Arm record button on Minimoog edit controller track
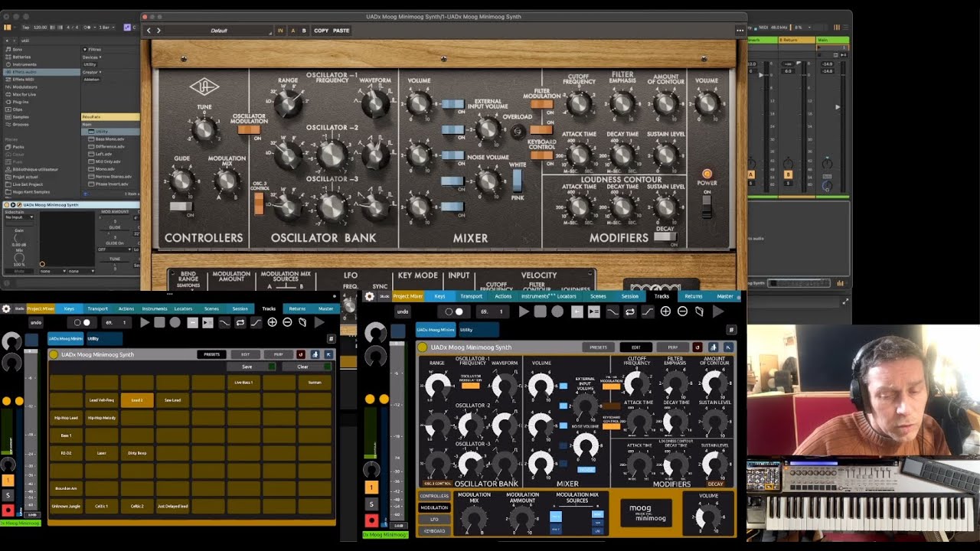This screenshot has width=980, height=551. 371,520
